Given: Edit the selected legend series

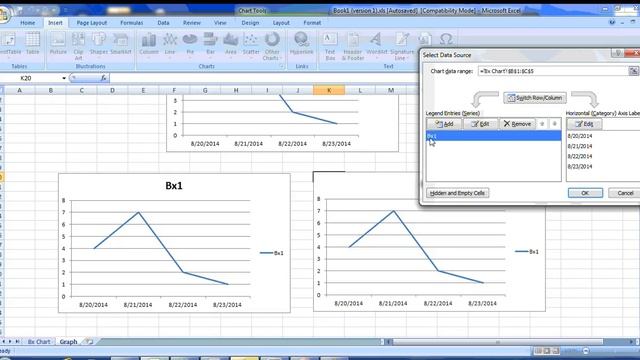Looking at the screenshot, I should (x=480, y=124).
